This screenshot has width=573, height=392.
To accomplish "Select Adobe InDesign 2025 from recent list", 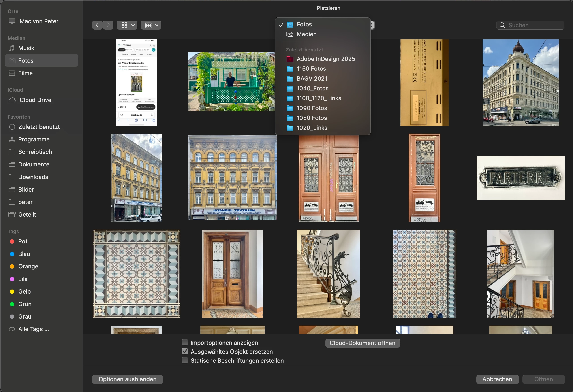I will 325,59.
